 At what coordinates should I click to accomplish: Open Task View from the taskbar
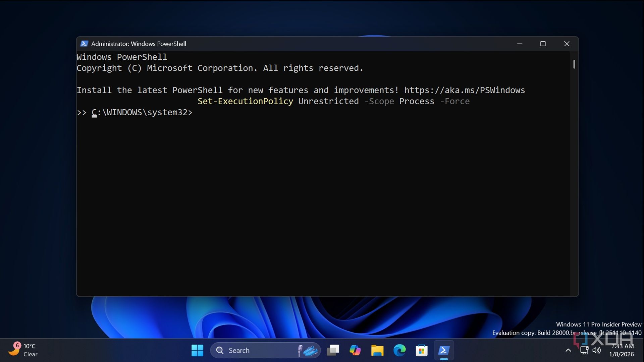click(333, 351)
